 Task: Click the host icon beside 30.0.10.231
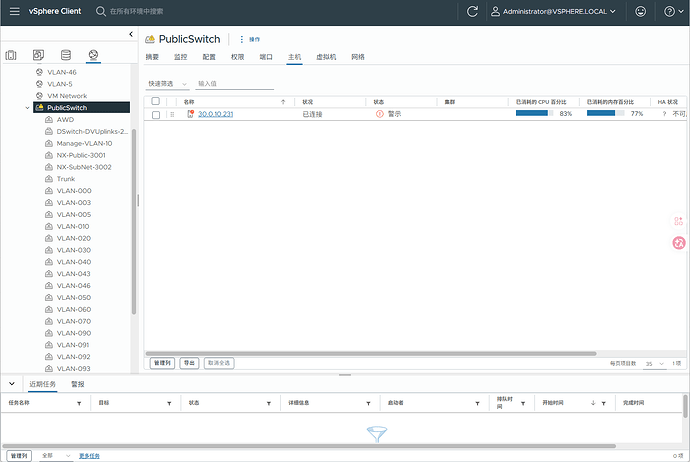pos(191,114)
